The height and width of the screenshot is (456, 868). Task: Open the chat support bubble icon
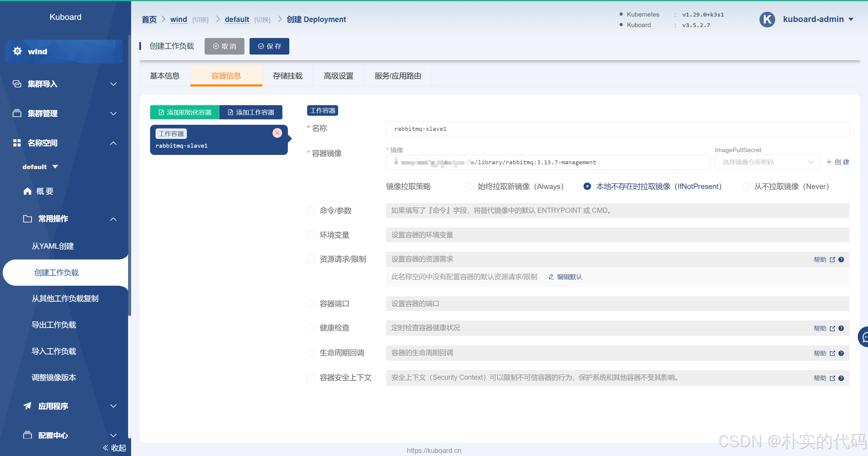(x=864, y=337)
